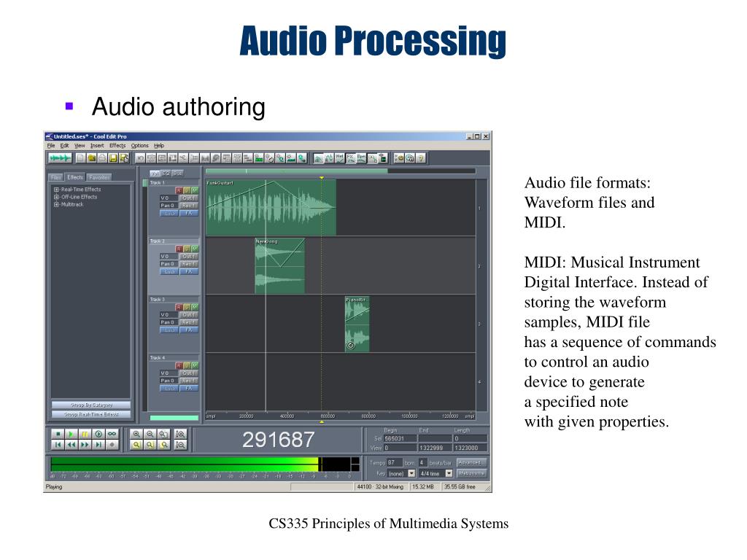747x560 pixels.
Task: Expand the Real-Time Effects tree node
Action: pos(56,190)
